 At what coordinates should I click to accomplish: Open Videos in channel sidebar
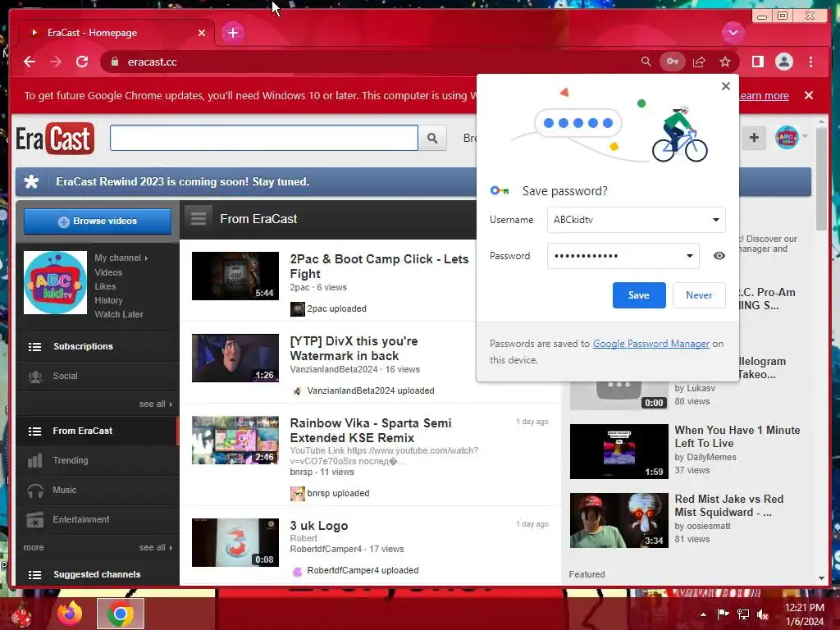[x=108, y=272]
